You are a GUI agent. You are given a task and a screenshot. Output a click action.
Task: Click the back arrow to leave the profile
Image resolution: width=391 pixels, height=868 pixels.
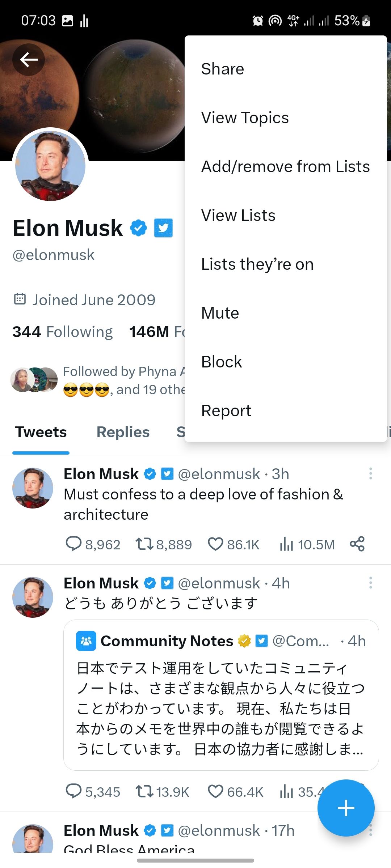[28, 60]
